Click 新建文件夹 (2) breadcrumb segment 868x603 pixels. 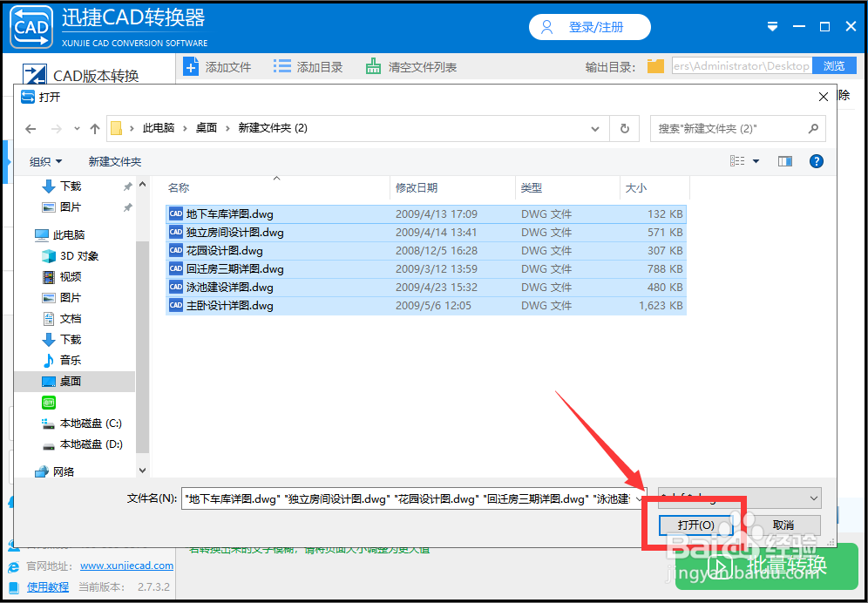click(x=273, y=128)
